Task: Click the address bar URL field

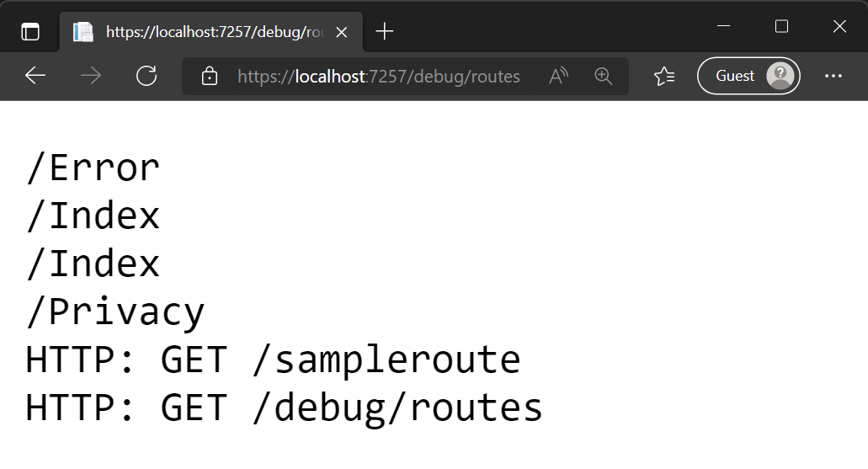Action: coord(379,77)
